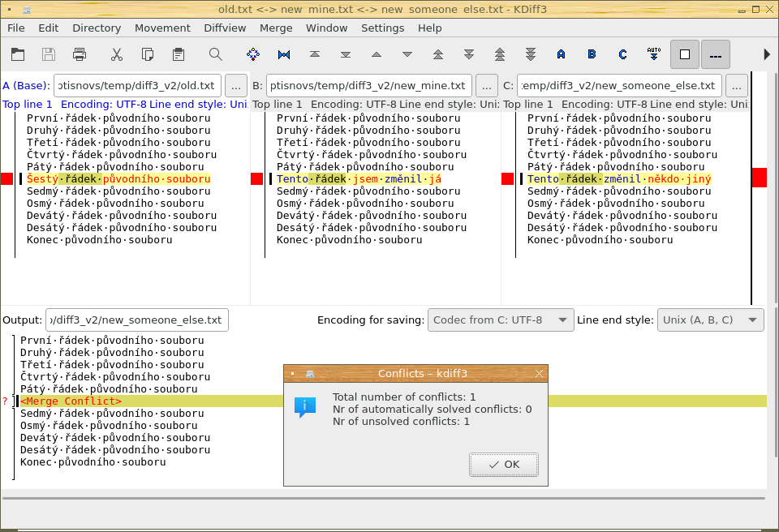The height and width of the screenshot is (532, 779).
Task: Go to current delta icon
Action: click(253, 54)
